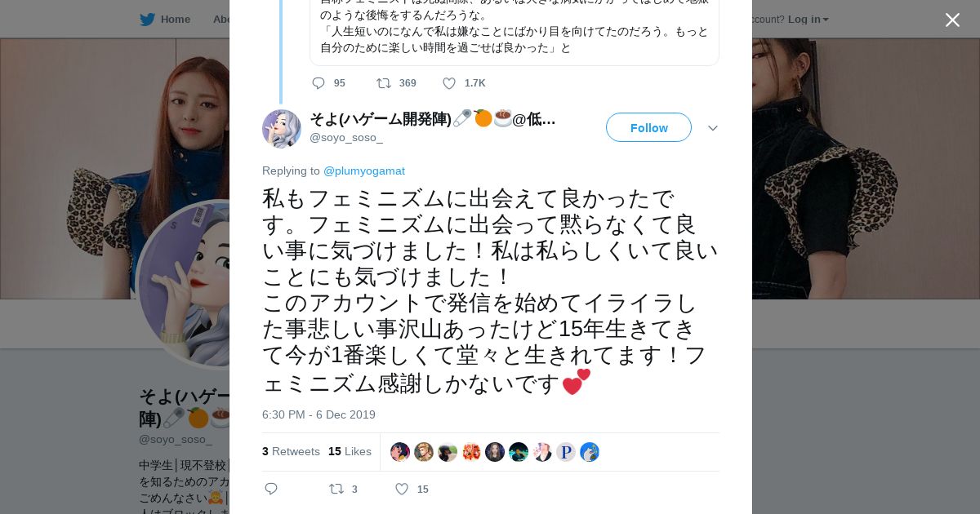This screenshot has height=514, width=980.
Task: Open tweet author's avatar picture
Action: 282,129
